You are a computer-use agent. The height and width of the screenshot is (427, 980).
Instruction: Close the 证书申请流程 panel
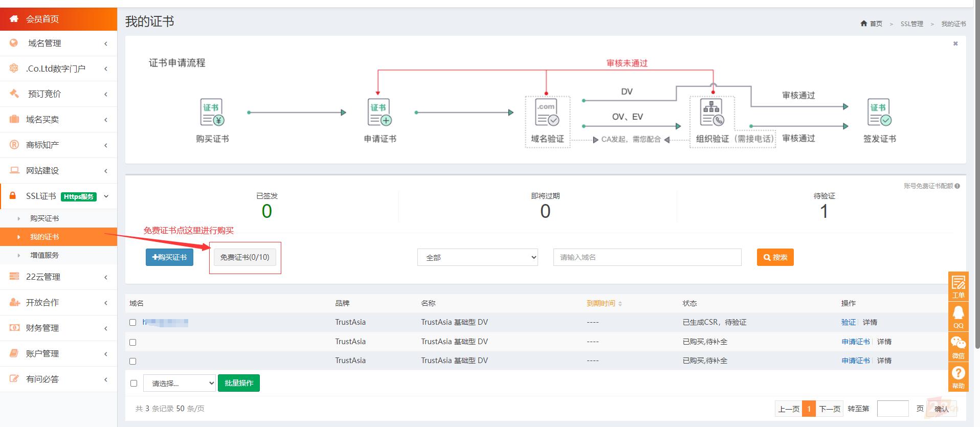pyautogui.click(x=955, y=43)
